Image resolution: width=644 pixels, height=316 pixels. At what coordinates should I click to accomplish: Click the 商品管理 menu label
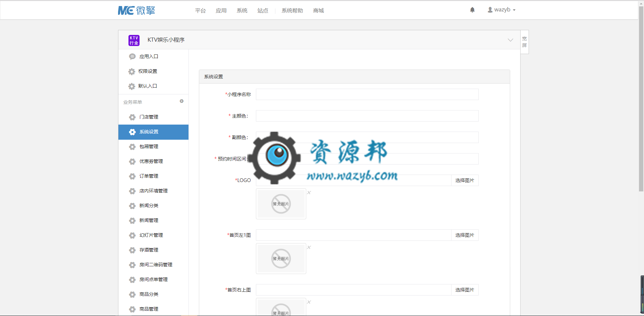pyautogui.click(x=149, y=309)
